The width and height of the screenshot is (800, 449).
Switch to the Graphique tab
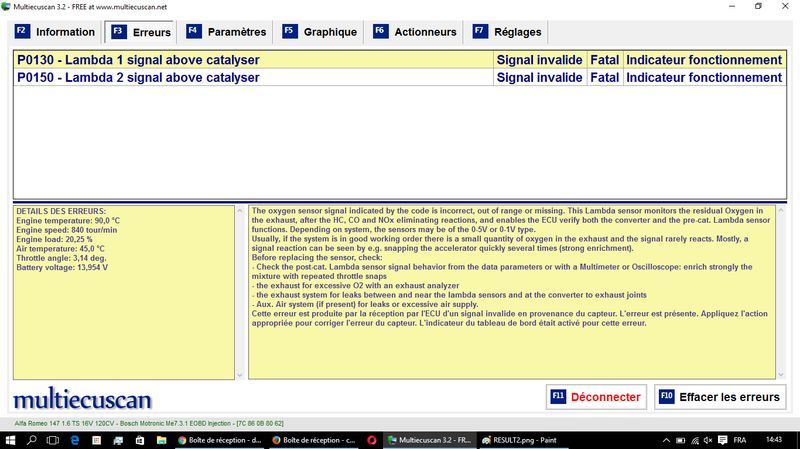320,32
